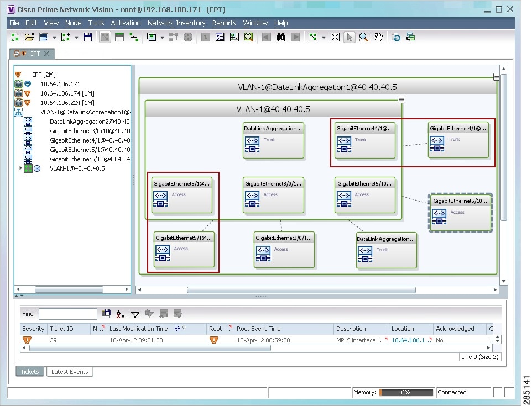This screenshot has width=532, height=406.
Task: Click the Fit in Window icon
Action: pyautogui.click(x=335, y=37)
